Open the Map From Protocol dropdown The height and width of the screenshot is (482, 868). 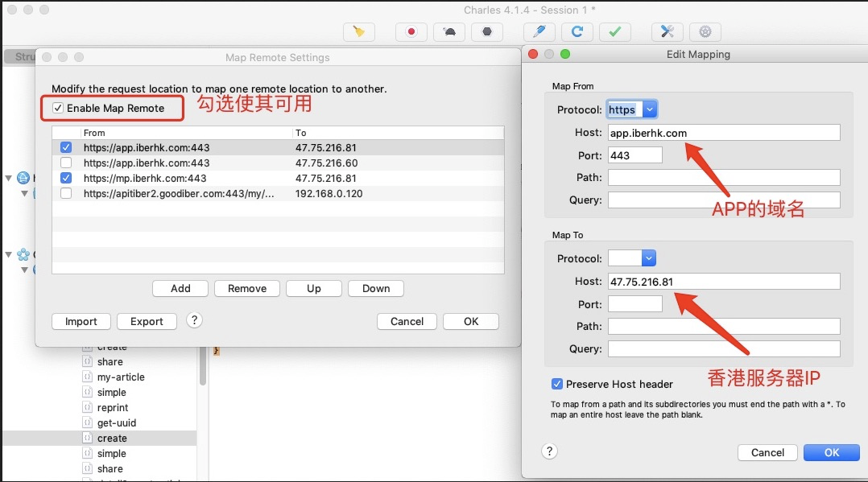click(649, 109)
